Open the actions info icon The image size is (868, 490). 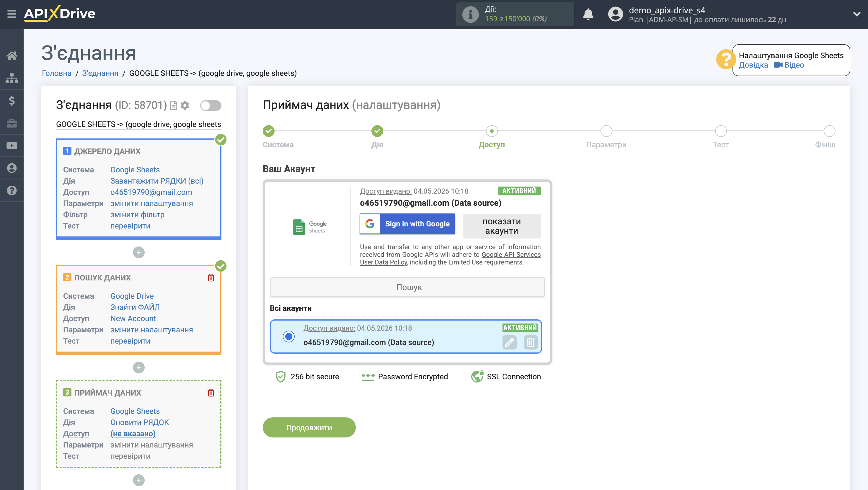(x=470, y=14)
